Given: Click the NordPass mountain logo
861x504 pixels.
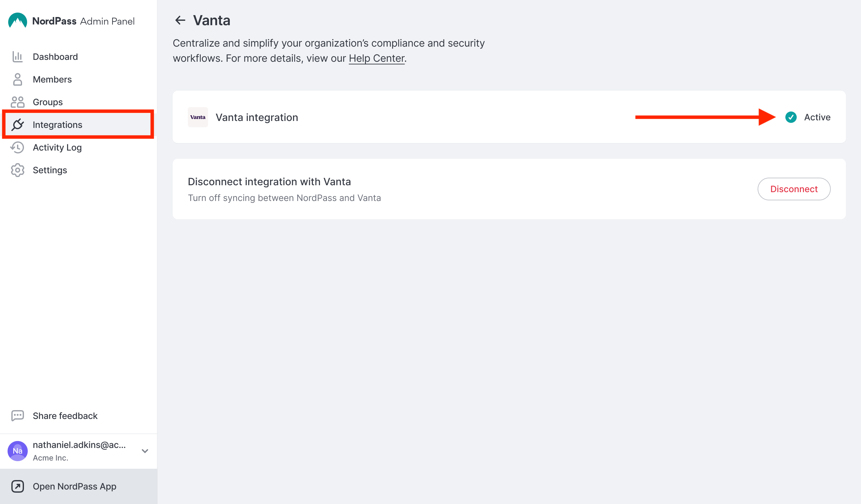Looking at the screenshot, I should [x=17, y=20].
